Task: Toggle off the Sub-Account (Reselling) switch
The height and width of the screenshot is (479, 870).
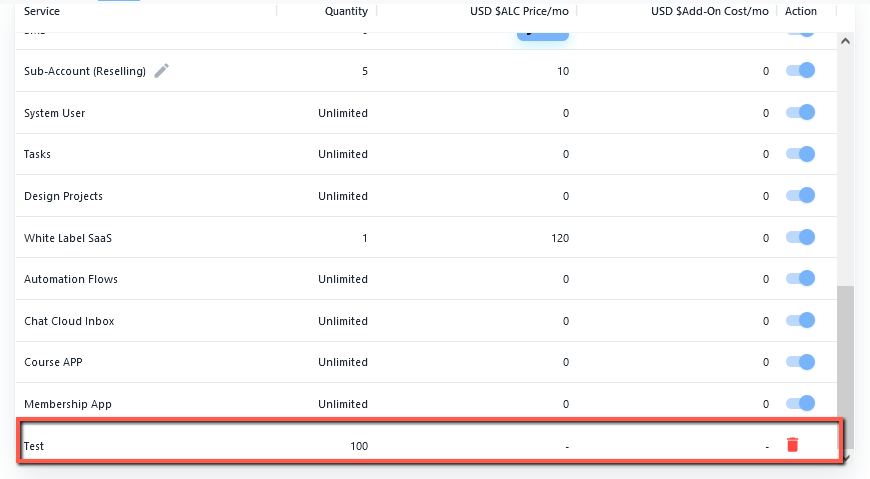Action: tap(801, 71)
